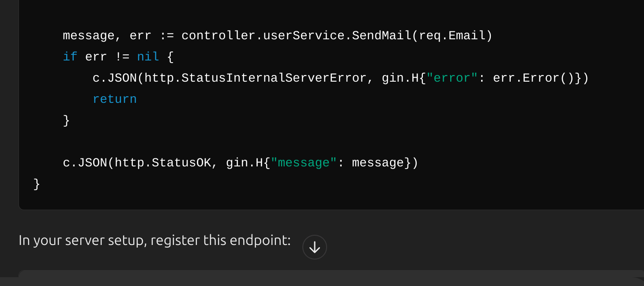644x286 pixels.
Task: Click the controller identifier in code
Action: tap(218, 36)
